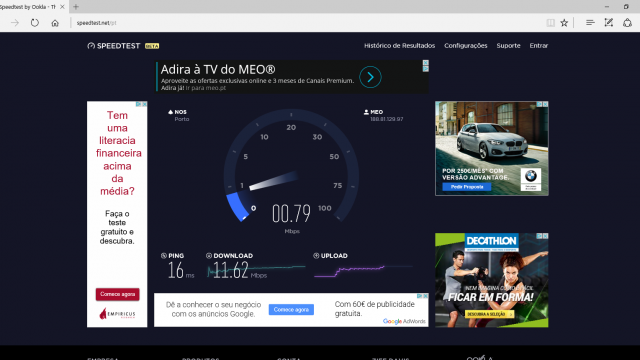Viewport: 640px width, 360px height.
Task: Click the MEO TV ad arrow button
Action: [x=370, y=77]
